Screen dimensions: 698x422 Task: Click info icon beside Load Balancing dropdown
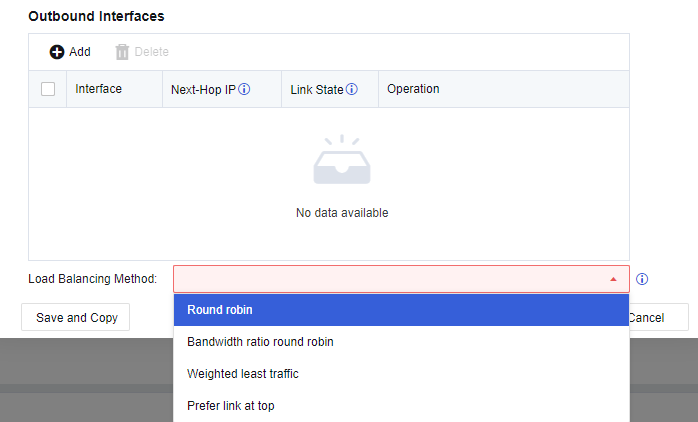(642, 279)
